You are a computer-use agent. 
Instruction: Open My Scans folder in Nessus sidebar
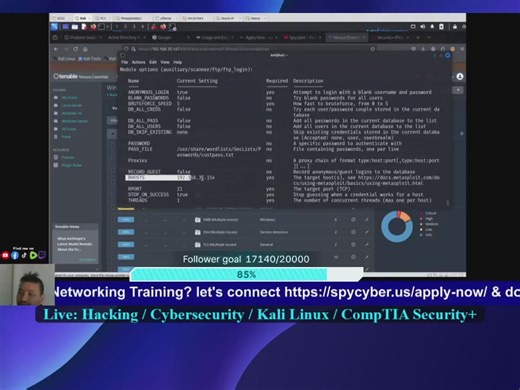pos(69,98)
